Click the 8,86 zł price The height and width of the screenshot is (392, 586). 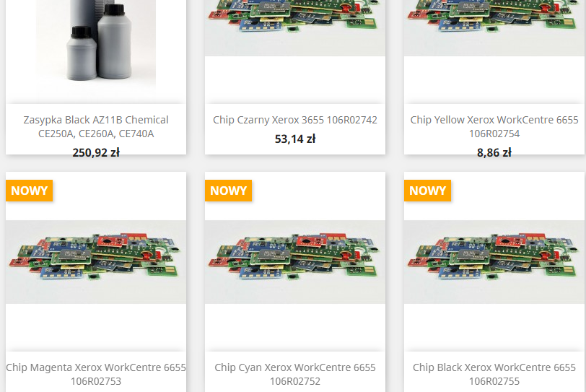point(494,152)
